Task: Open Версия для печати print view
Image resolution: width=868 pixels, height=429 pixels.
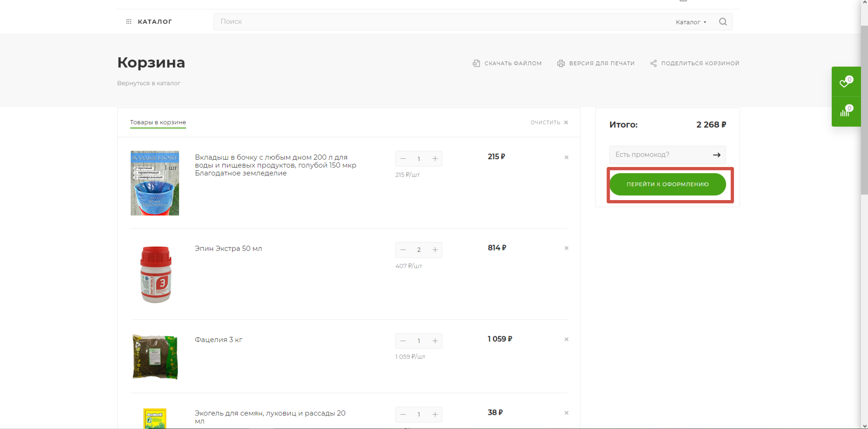Action: [596, 63]
